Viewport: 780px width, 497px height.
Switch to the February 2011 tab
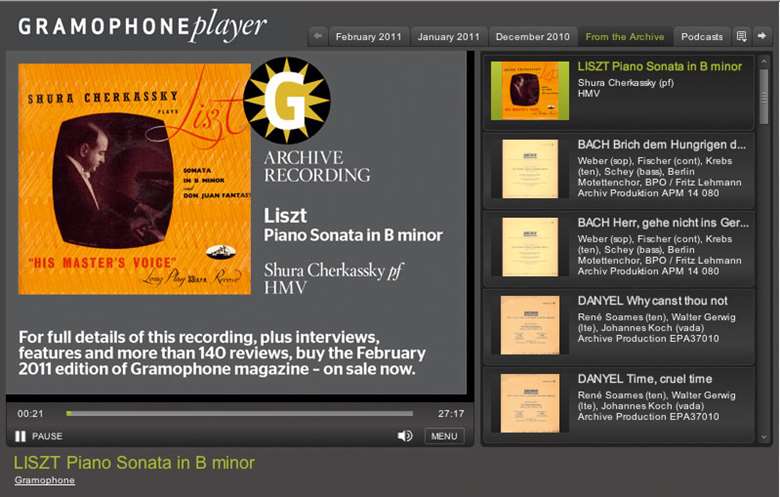coord(368,37)
